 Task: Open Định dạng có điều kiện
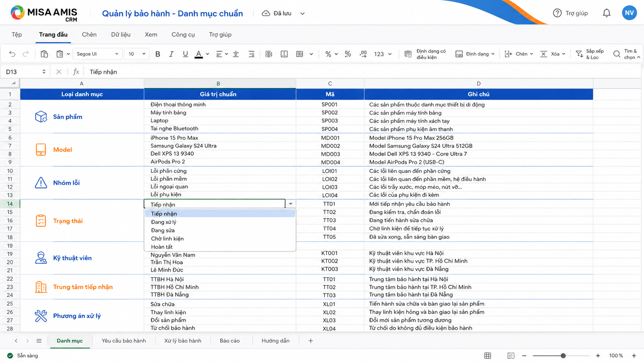click(425, 54)
